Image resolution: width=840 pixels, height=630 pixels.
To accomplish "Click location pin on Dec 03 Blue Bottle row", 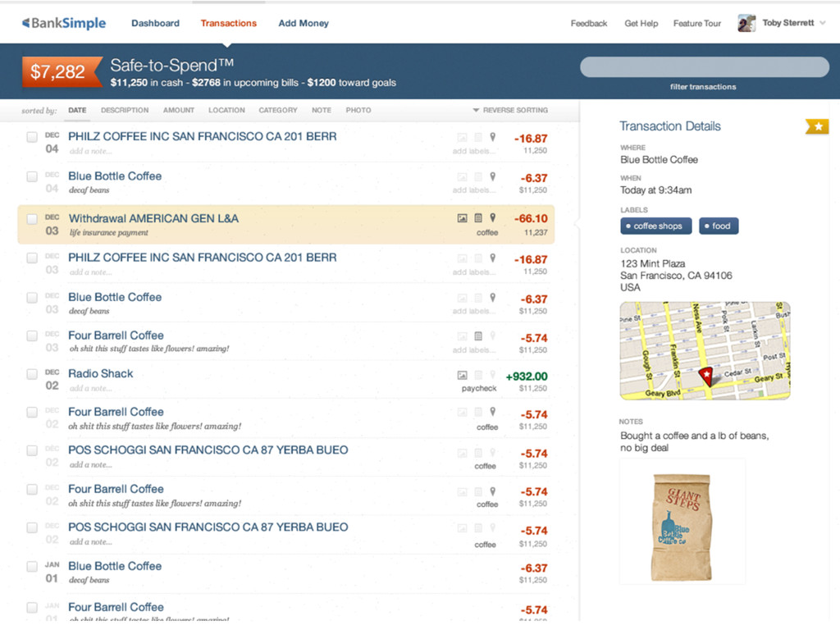I will coord(493,297).
